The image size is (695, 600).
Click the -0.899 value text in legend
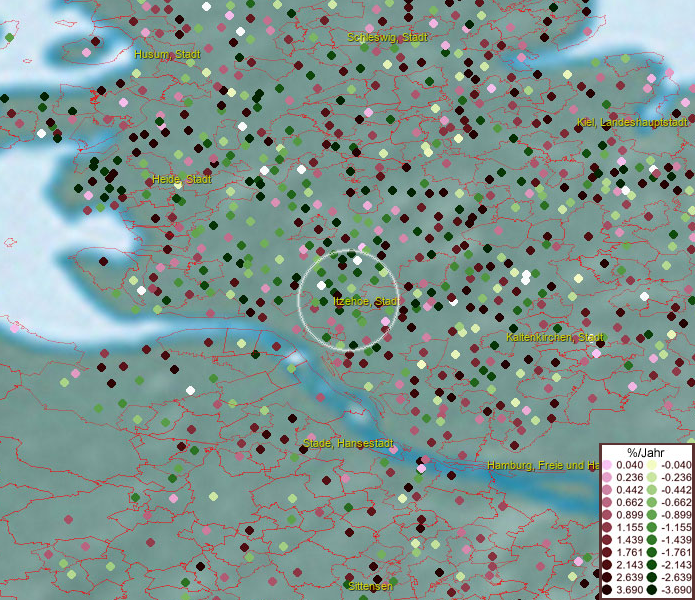[x=676, y=515]
